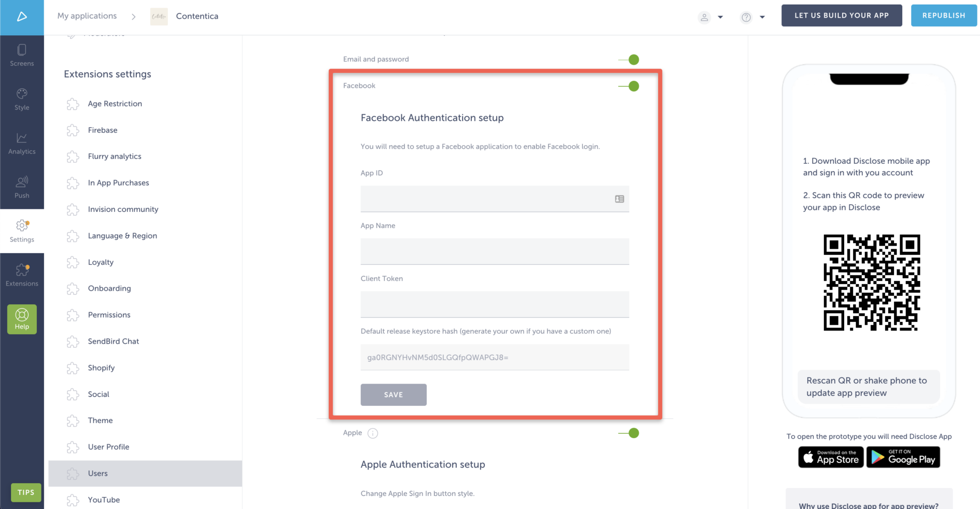The height and width of the screenshot is (509, 980).
Task: Click the Disclose logo top left
Action: (22, 16)
